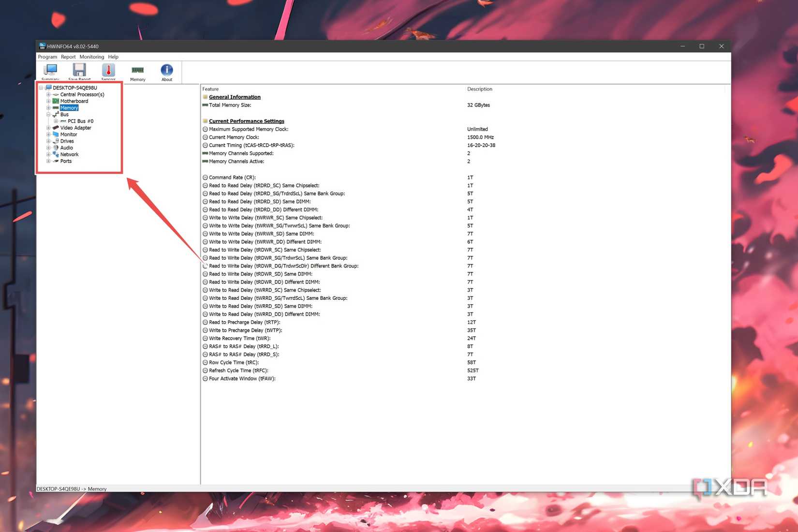
Task: Click the Memory module icon in tree
Action: [56, 108]
